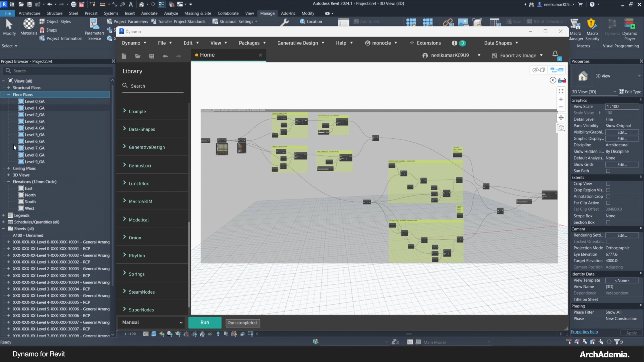Click the Dynamo save file icon

click(x=151, y=56)
